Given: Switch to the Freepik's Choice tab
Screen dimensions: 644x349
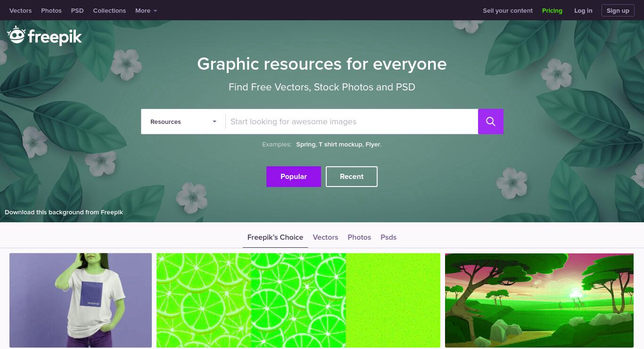Looking at the screenshot, I should point(275,237).
